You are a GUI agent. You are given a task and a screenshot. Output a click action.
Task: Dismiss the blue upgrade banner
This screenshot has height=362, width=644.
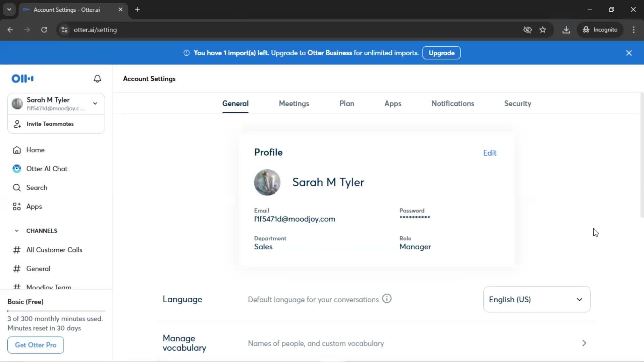pos(629,53)
